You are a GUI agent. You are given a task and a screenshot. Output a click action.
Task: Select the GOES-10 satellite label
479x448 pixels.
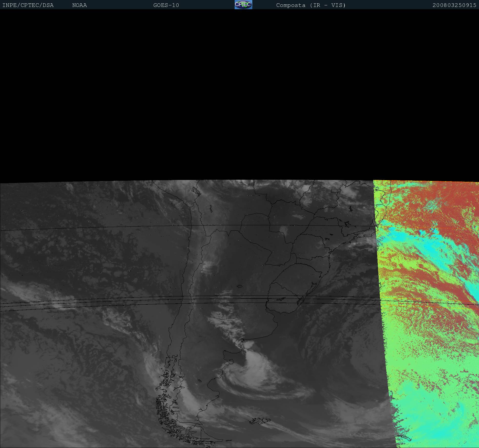166,5
